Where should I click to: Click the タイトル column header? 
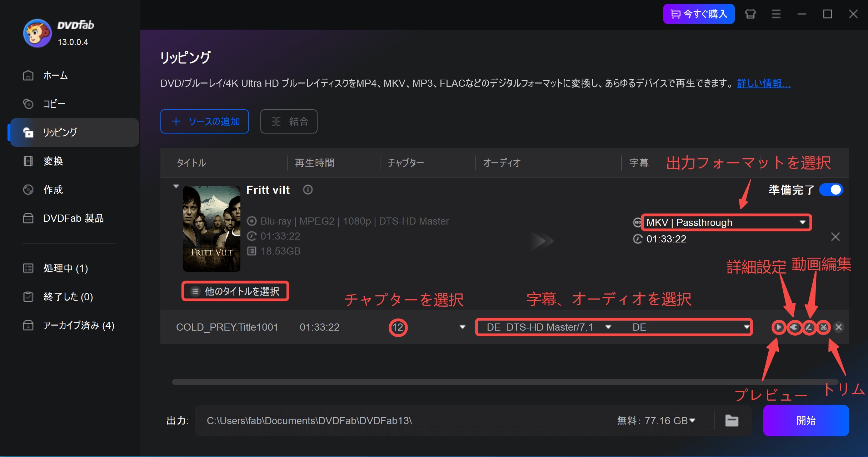point(191,163)
